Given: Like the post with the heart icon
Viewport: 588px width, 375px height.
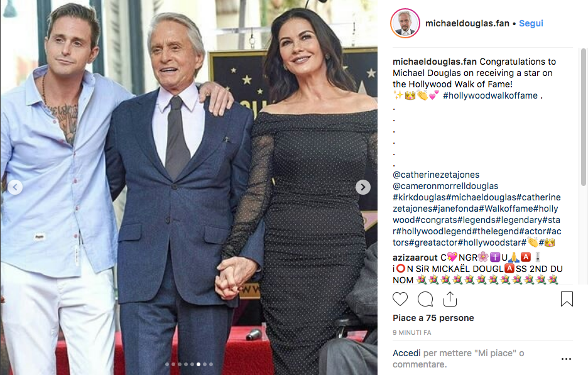Looking at the screenshot, I should pos(400,299).
